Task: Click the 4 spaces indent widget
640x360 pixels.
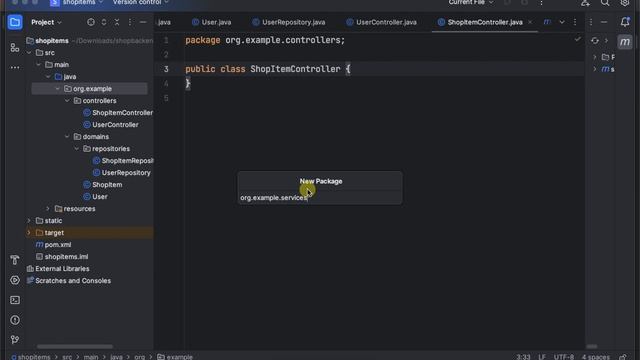Action: tap(596, 357)
